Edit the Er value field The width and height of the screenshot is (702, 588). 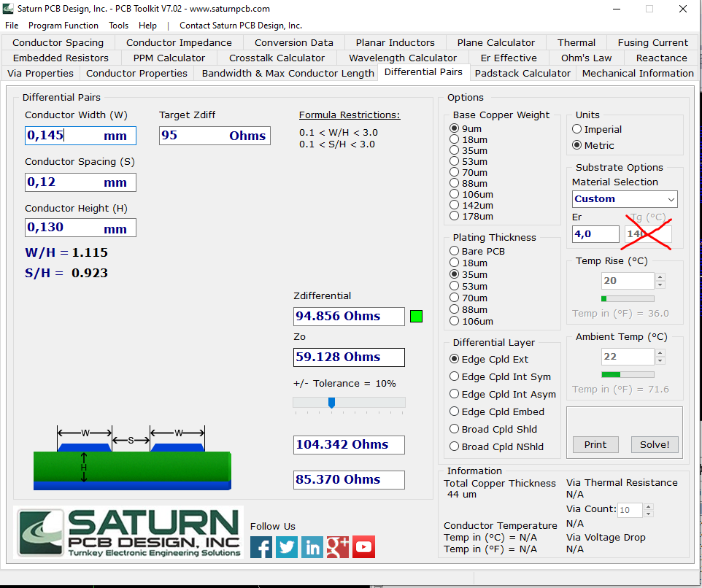tap(595, 234)
